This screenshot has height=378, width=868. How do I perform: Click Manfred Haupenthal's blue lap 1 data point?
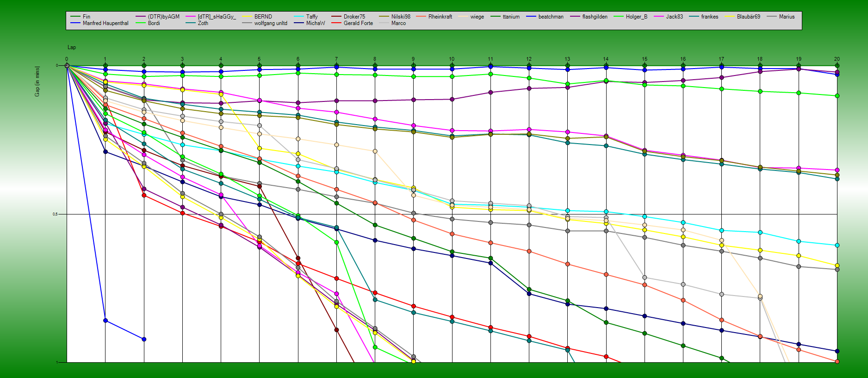[105, 321]
